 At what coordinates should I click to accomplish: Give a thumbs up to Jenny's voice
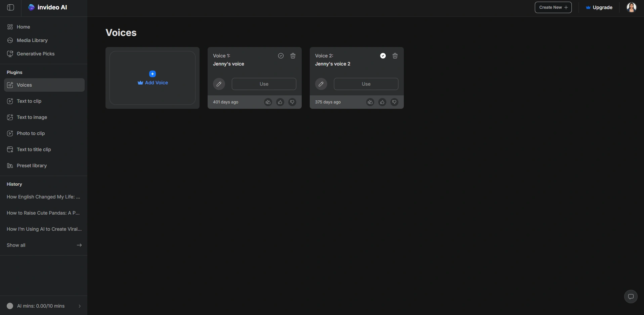[280, 102]
